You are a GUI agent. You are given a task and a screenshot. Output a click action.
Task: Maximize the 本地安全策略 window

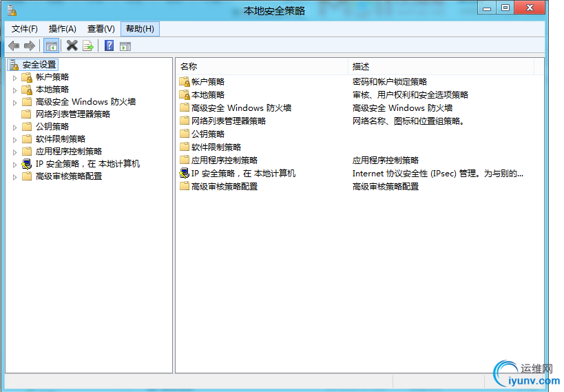(505, 8)
